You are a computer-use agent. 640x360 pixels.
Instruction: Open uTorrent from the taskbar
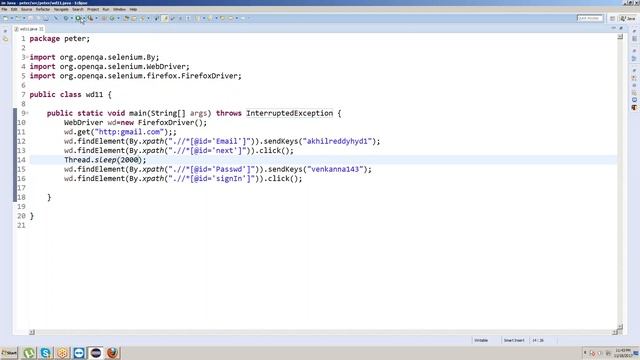[29, 353]
